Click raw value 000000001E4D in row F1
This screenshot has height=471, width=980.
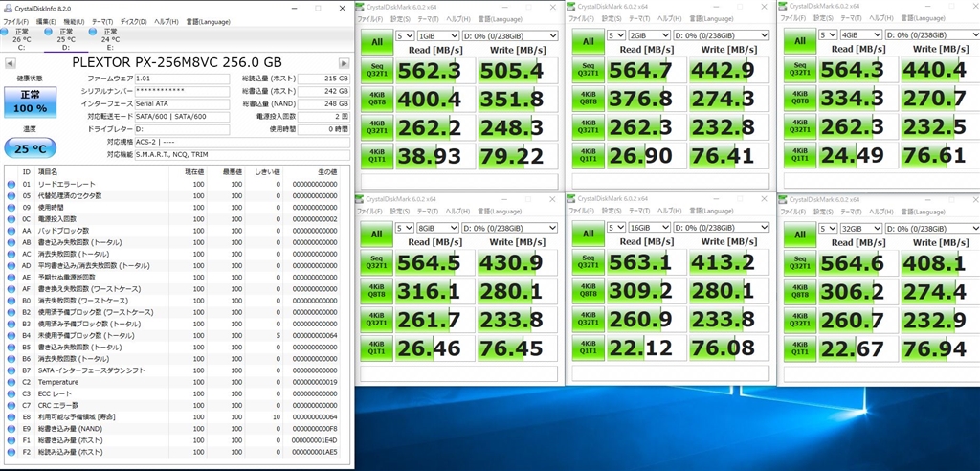click(x=314, y=441)
